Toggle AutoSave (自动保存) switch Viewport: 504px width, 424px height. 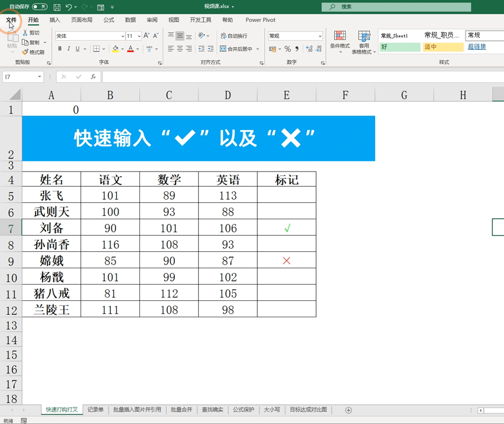(40, 7)
